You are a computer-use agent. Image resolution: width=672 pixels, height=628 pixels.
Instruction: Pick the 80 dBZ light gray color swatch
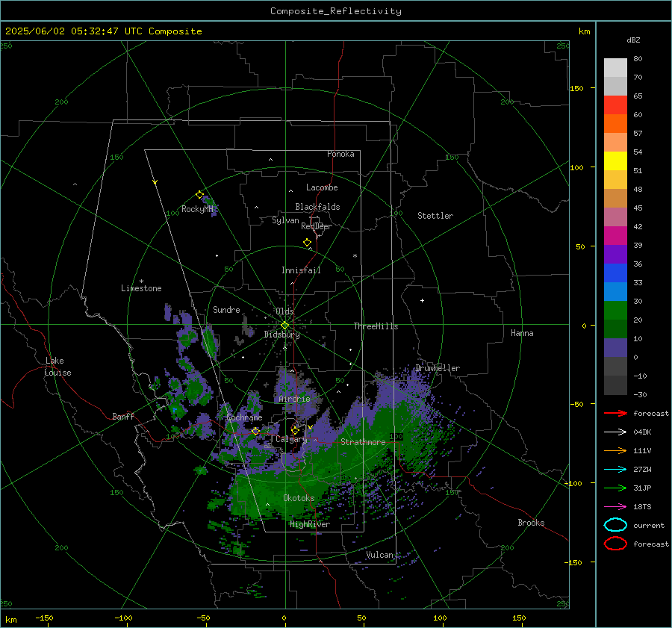click(x=615, y=67)
